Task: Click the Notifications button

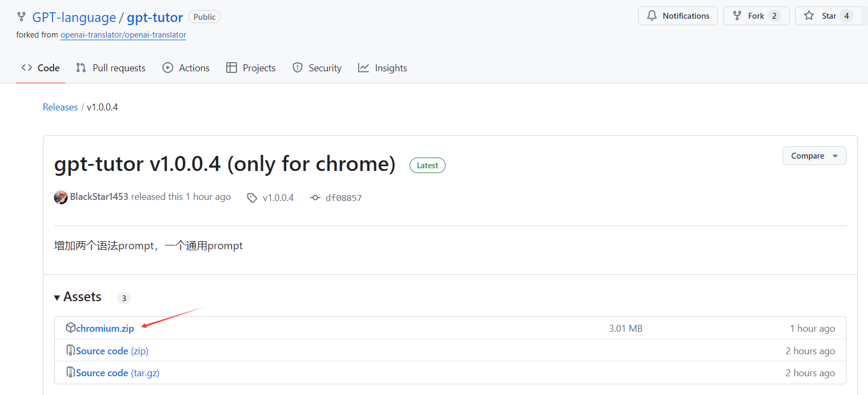Action: 678,16
